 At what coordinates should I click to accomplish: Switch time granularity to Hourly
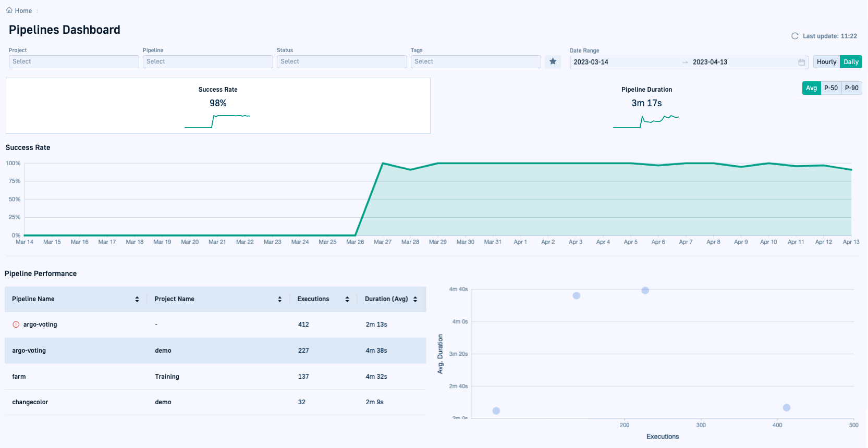826,62
